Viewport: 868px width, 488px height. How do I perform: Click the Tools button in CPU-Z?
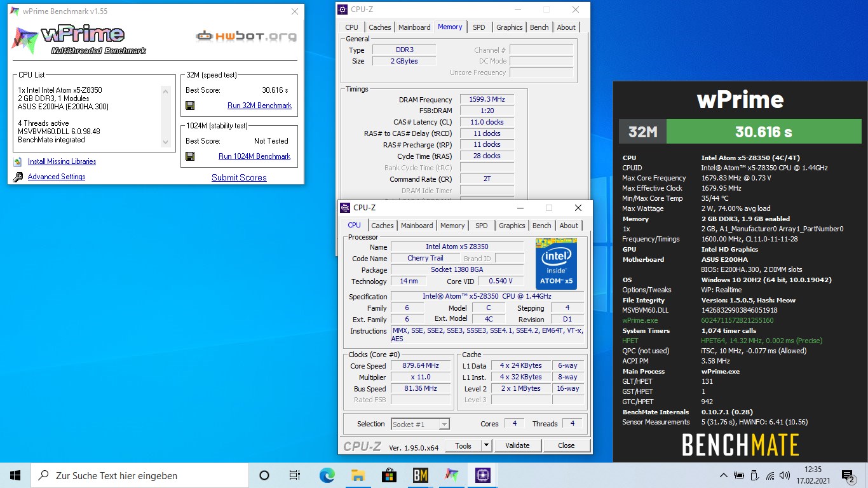[x=463, y=445]
